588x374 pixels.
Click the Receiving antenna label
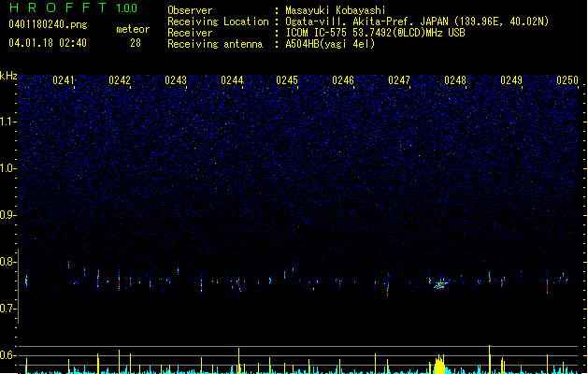click(x=215, y=44)
